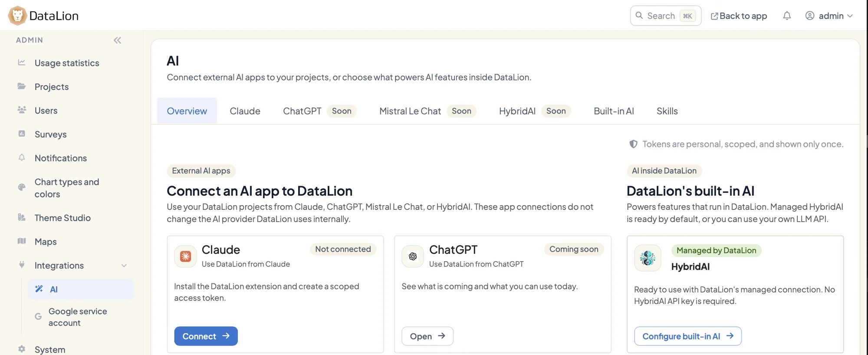The image size is (868, 355).
Task: Go to the Skills tab
Action: [667, 111]
